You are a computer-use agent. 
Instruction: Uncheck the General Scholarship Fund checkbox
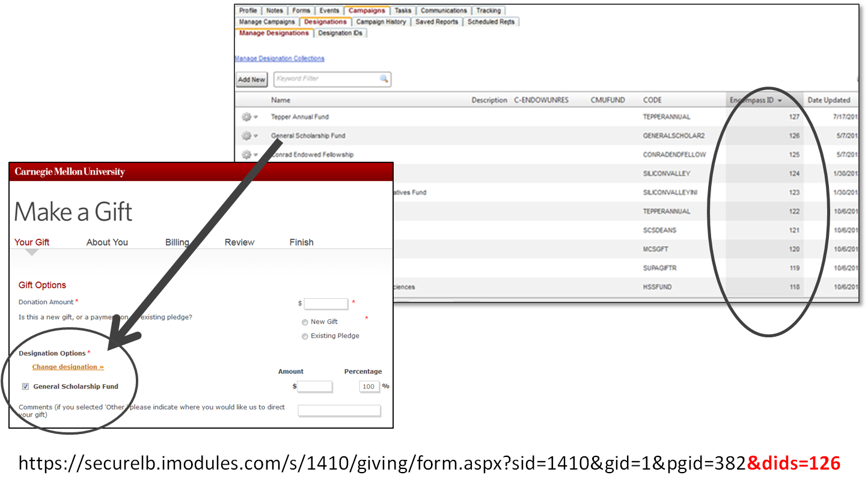25,387
